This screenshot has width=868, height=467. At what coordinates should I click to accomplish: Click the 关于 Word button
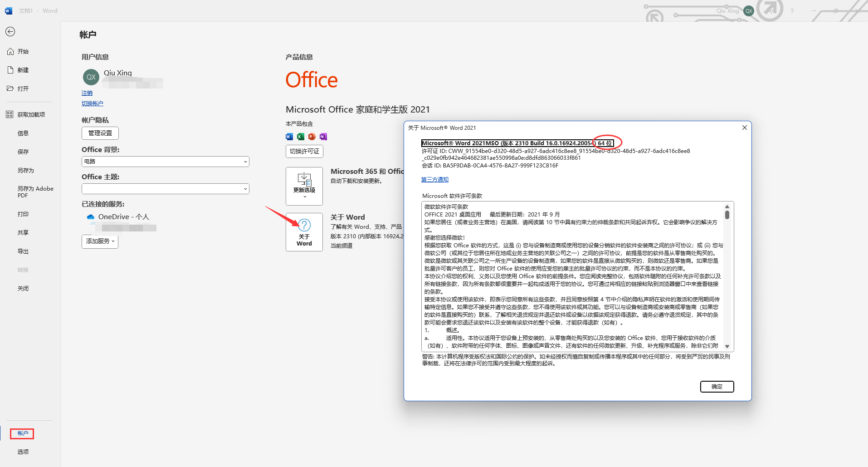(304, 232)
